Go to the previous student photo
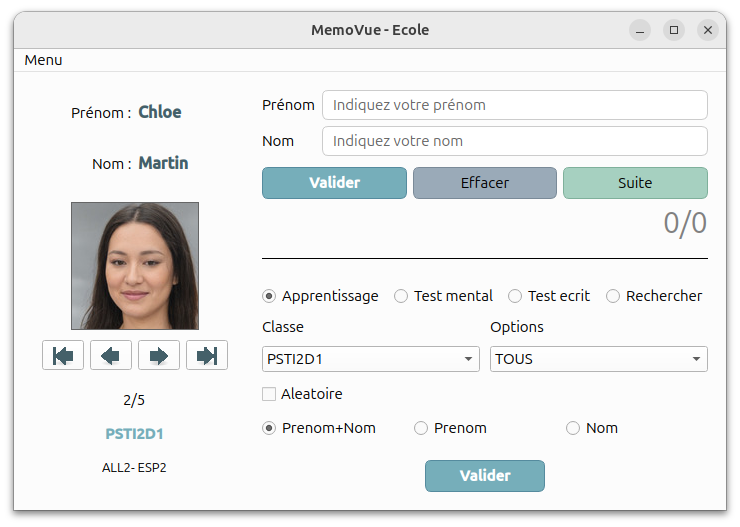The image size is (740, 527). coord(111,355)
